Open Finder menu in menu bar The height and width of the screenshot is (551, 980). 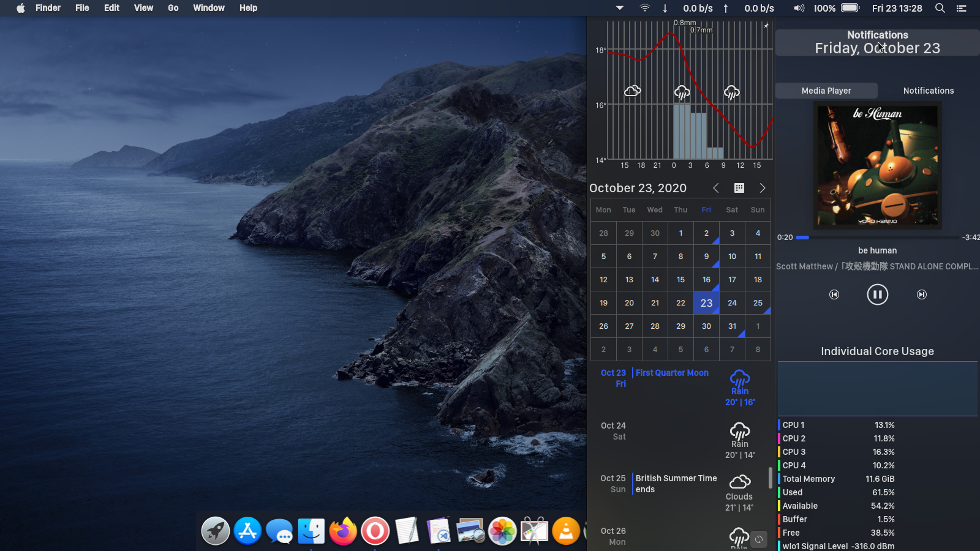[48, 8]
